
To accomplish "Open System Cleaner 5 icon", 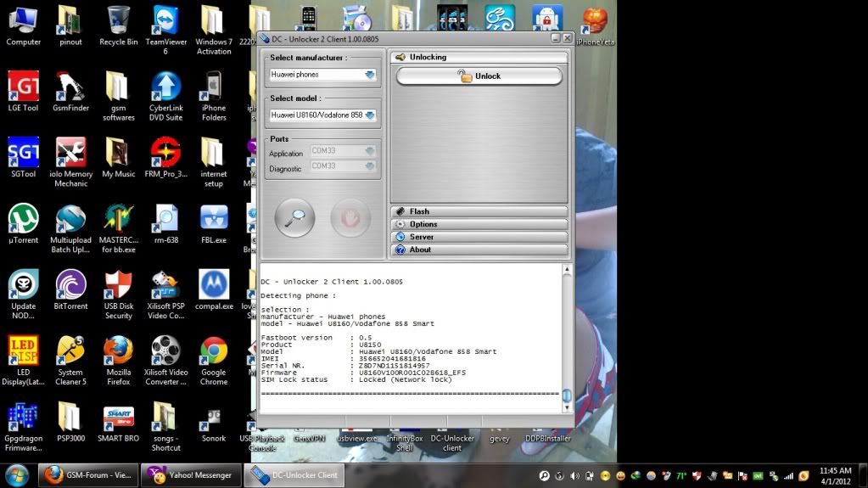I will click(70, 361).
